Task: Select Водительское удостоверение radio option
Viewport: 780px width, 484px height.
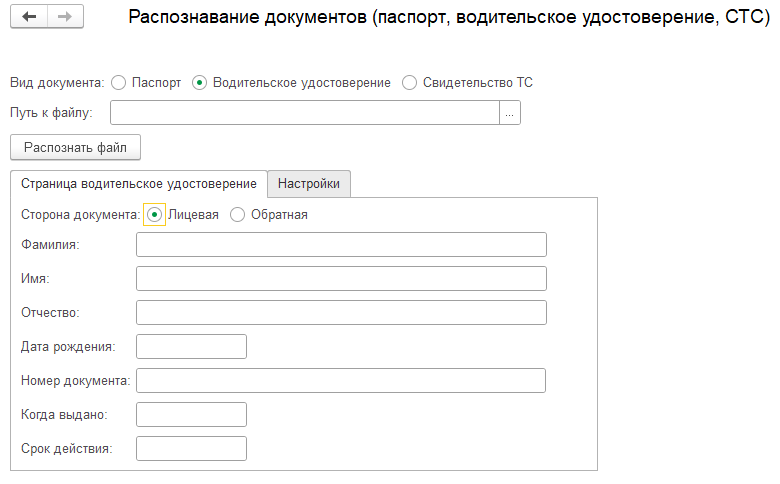Action: click(199, 83)
